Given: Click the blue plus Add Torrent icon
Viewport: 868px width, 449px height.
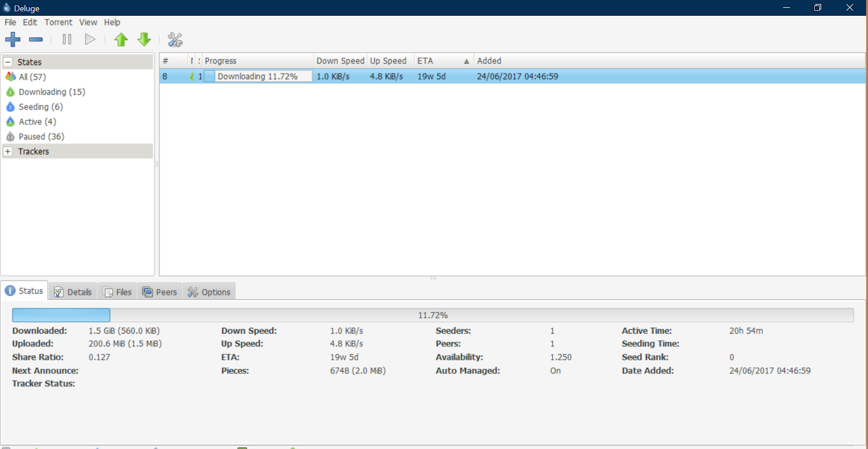Looking at the screenshot, I should click(13, 40).
